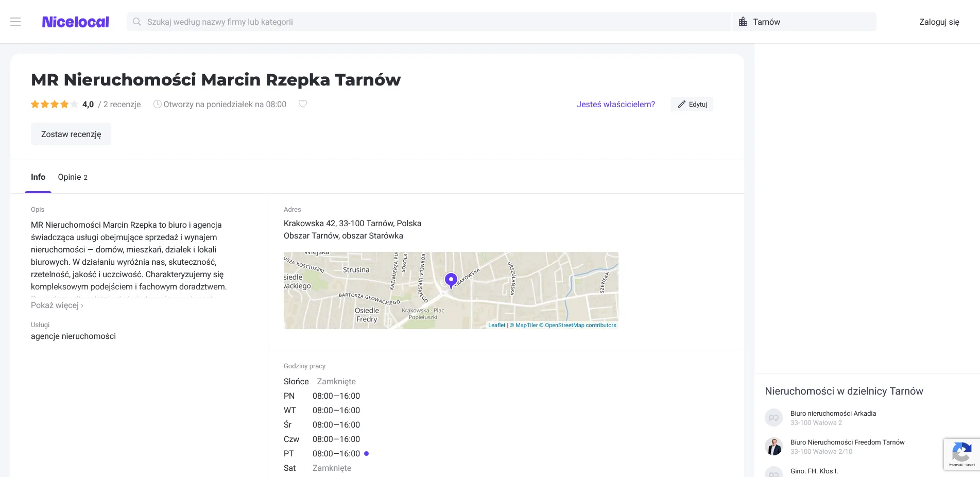Screen dimensions: 980x477
Task: Open the hamburger menu icon
Action: pos(15,22)
